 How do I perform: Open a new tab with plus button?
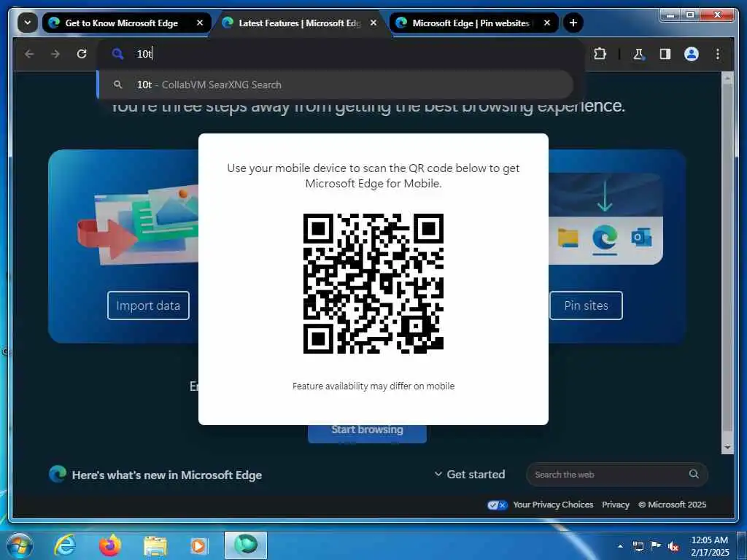pos(573,23)
